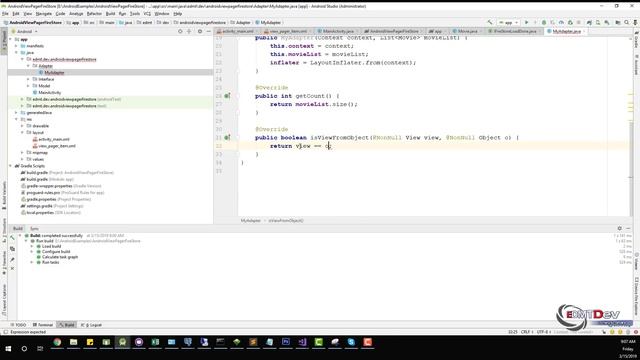Close the MyAdapter.java editor tab
640x360 pixels.
(585, 31)
